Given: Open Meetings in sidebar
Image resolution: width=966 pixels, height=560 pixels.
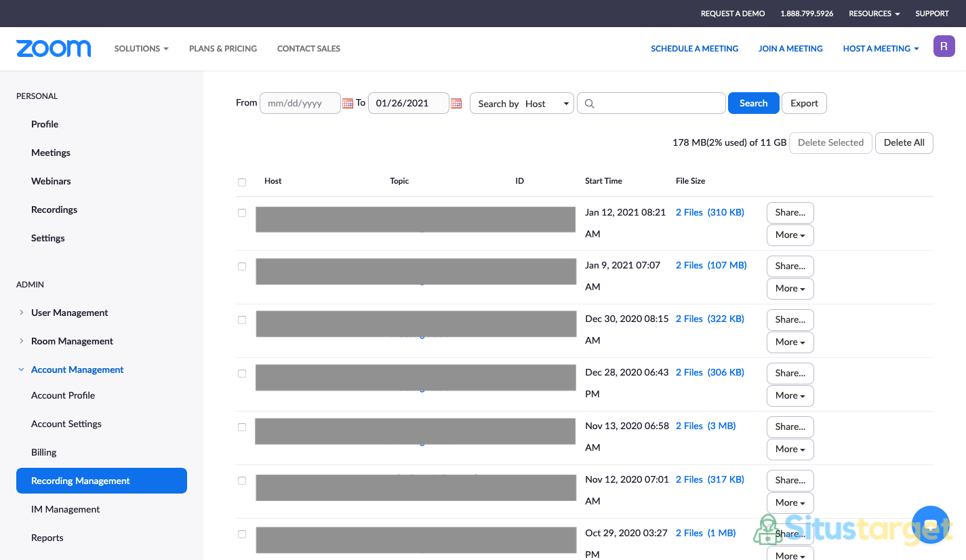Looking at the screenshot, I should [51, 153].
